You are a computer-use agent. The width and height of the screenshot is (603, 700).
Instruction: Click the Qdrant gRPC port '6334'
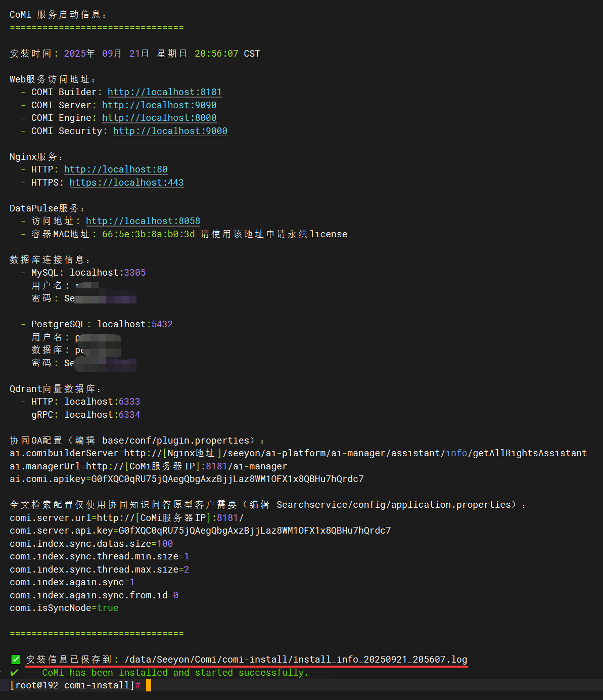coord(129,415)
